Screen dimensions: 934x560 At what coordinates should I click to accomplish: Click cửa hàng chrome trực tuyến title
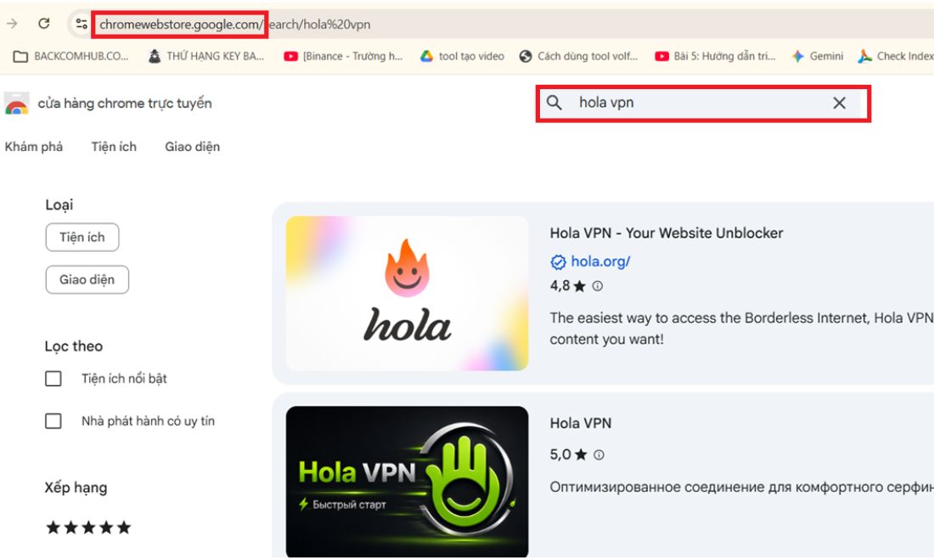point(125,104)
